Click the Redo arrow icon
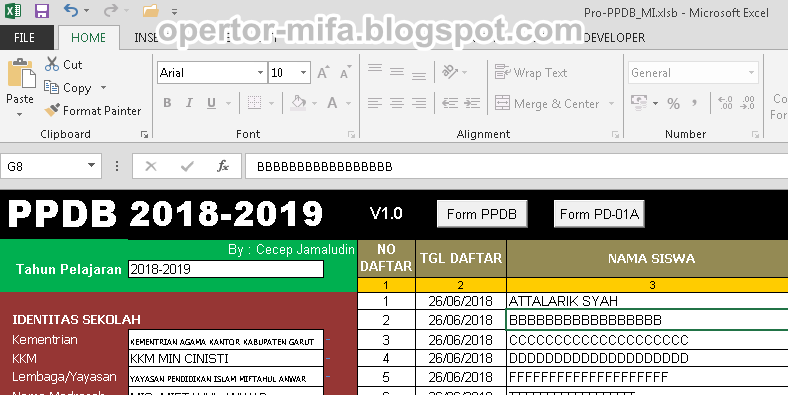This screenshot has height=395, width=788. [111, 10]
